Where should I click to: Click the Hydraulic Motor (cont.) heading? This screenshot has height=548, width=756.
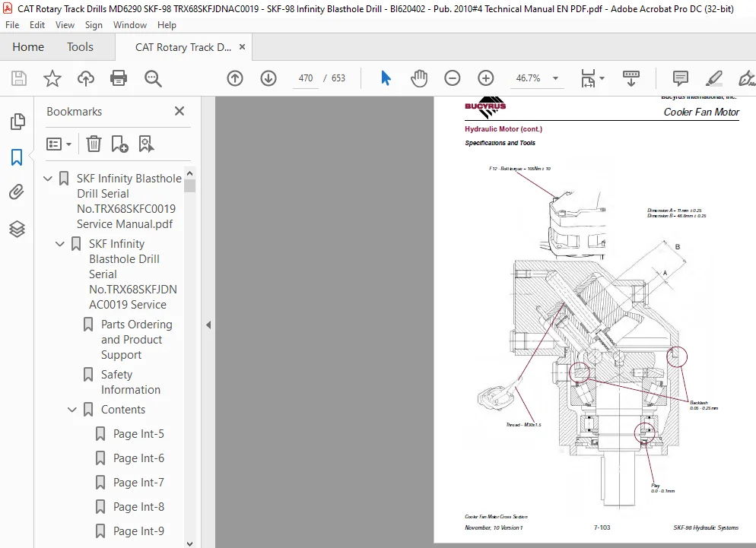[x=503, y=129]
